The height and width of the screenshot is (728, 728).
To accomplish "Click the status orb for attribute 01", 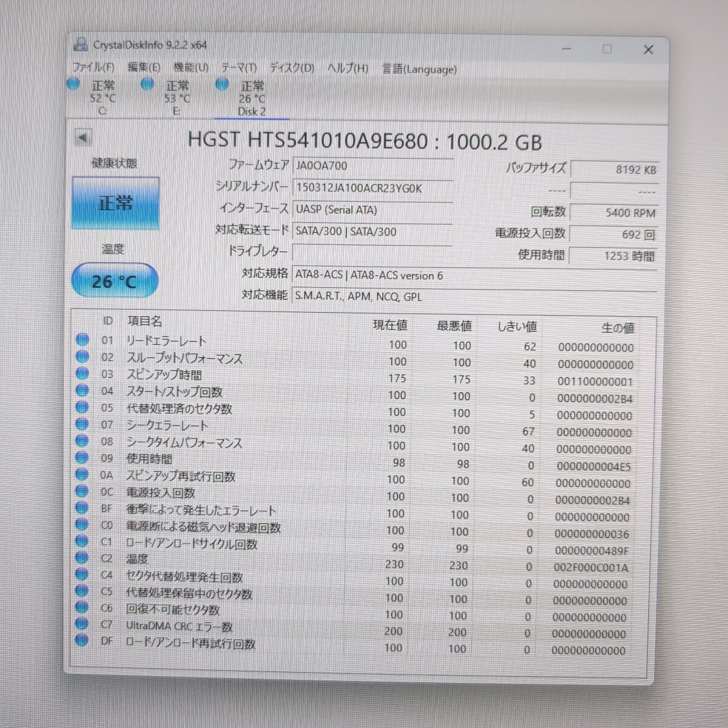I will pos(82,340).
